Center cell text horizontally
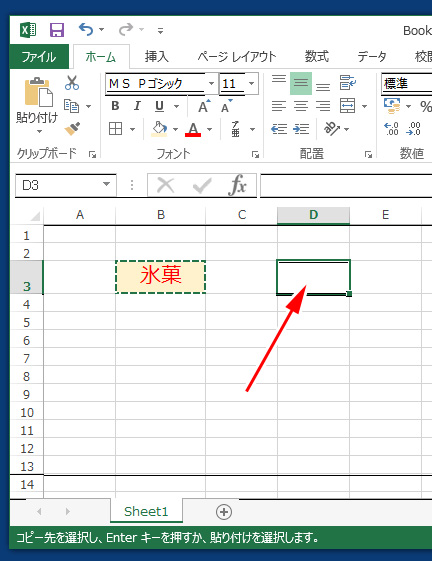 click(301, 106)
